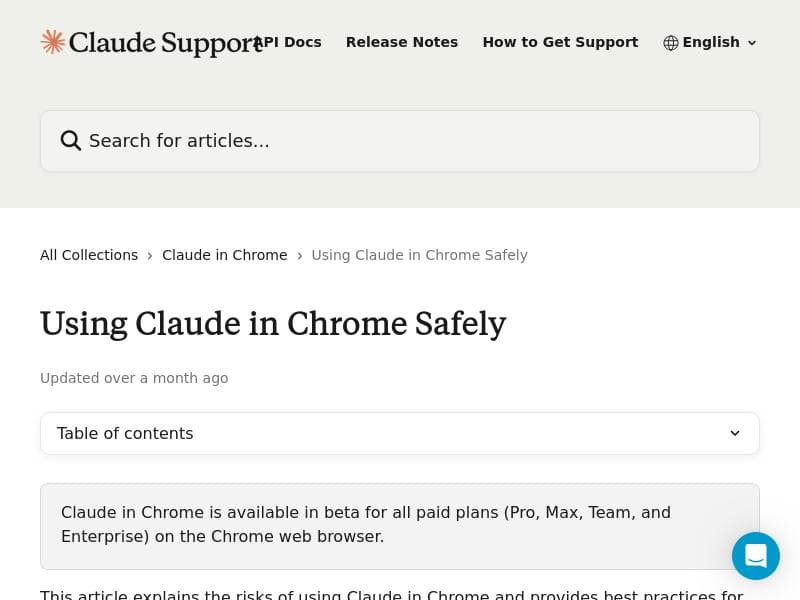The height and width of the screenshot is (600, 800).
Task: Select API Docs in the navigation bar
Action: (x=287, y=42)
